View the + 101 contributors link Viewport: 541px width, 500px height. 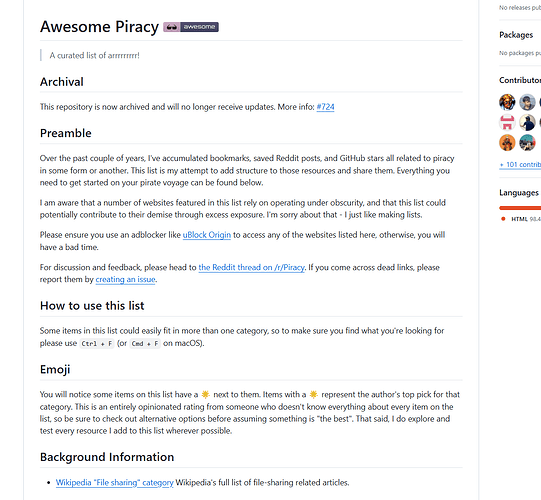(520, 165)
